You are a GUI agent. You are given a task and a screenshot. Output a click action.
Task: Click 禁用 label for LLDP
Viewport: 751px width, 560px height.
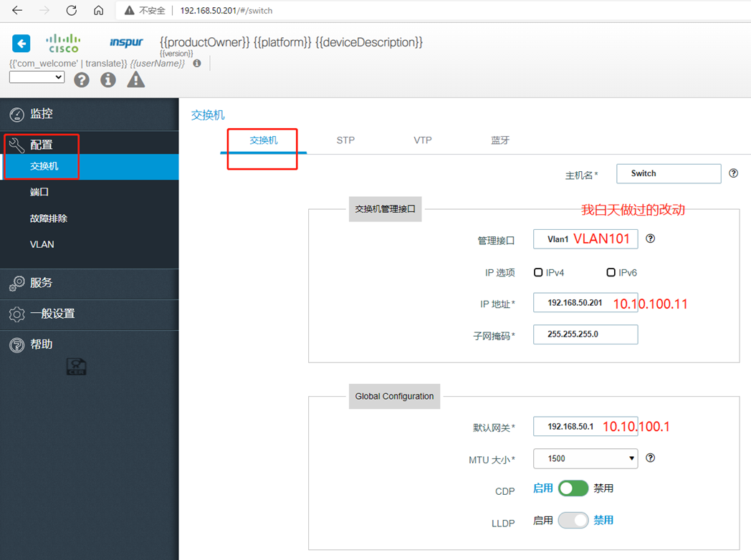point(603,521)
